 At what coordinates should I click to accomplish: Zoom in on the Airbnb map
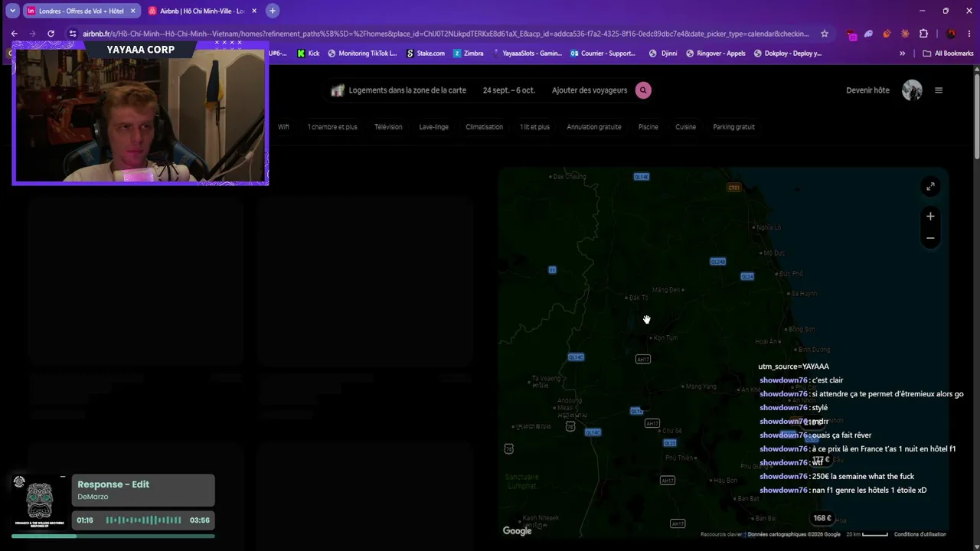pyautogui.click(x=930, y=216)
